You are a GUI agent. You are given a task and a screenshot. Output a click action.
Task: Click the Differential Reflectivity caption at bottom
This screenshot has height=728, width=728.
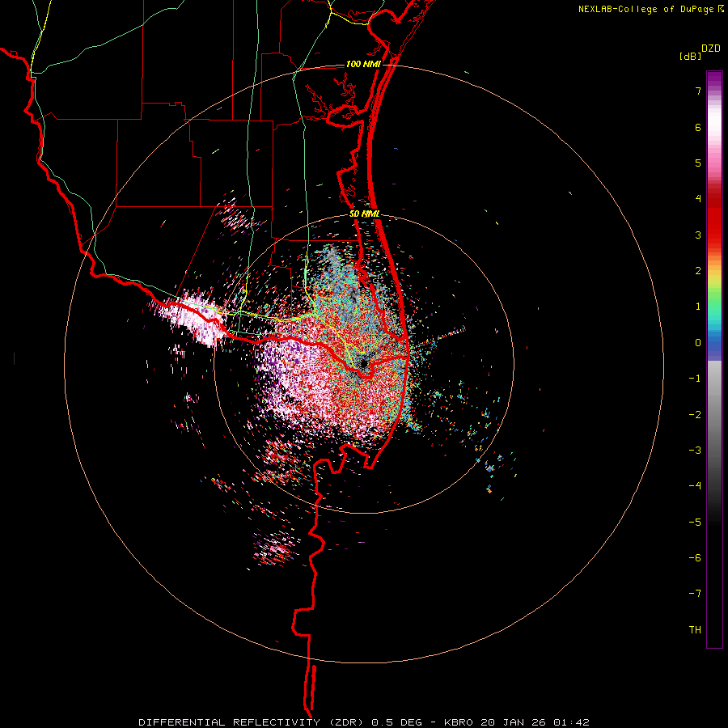tap(364, 722)
